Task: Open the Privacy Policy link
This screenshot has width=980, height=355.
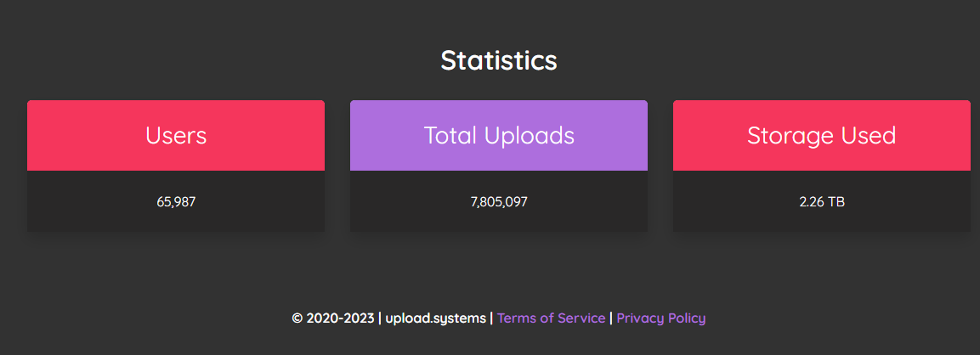Action: click(660, 318)
